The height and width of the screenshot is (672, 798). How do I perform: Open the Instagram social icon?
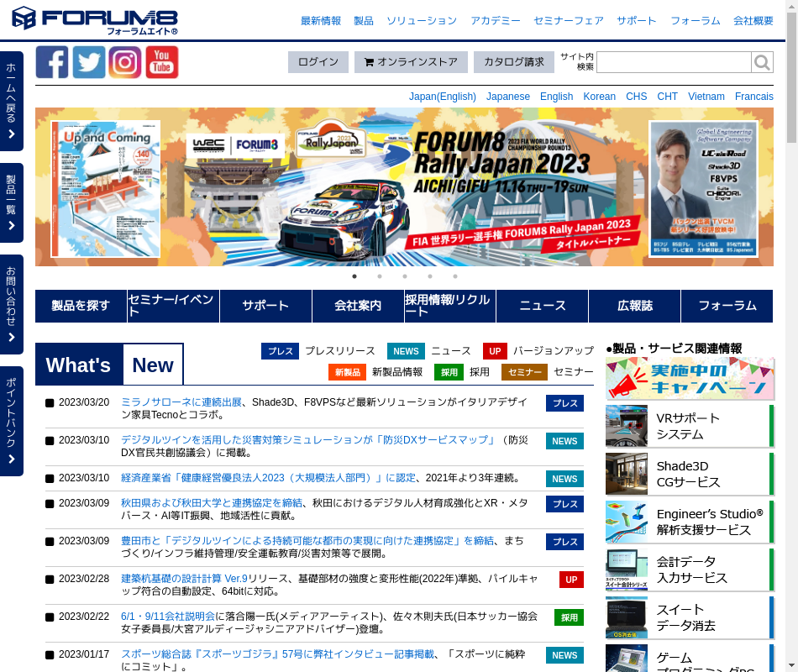click(125, 62)
